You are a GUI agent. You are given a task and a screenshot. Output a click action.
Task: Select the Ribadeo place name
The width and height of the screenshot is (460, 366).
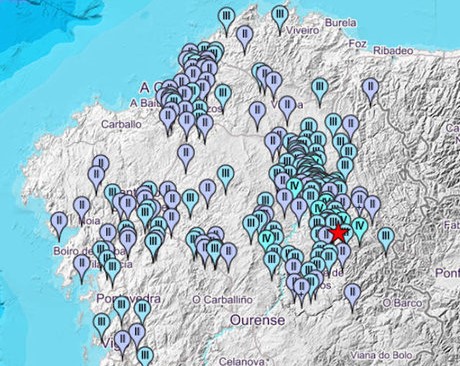[x=393, y=51]
